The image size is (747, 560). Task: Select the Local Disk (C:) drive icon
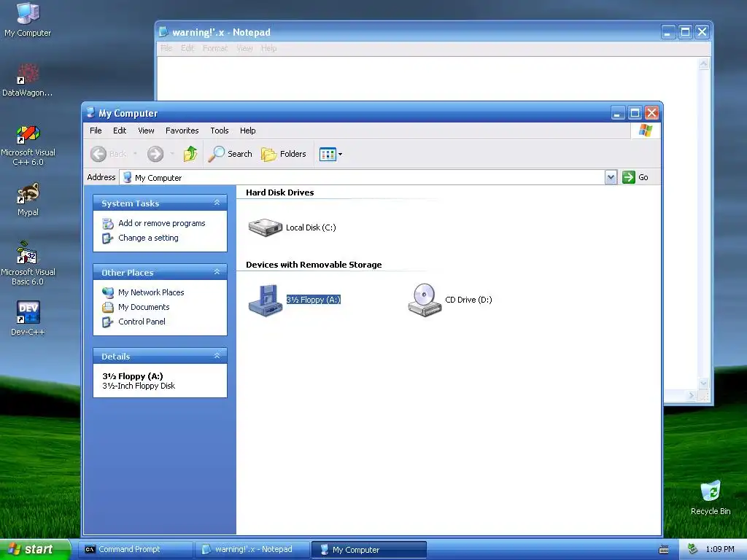(x=266, y=227)
